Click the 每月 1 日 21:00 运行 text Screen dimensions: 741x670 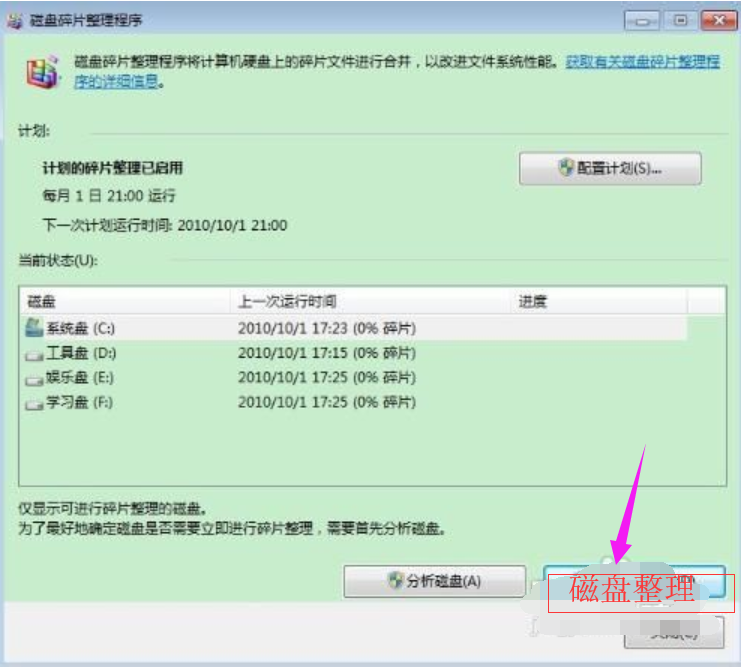pyautogui.click(x=109, y=196)
